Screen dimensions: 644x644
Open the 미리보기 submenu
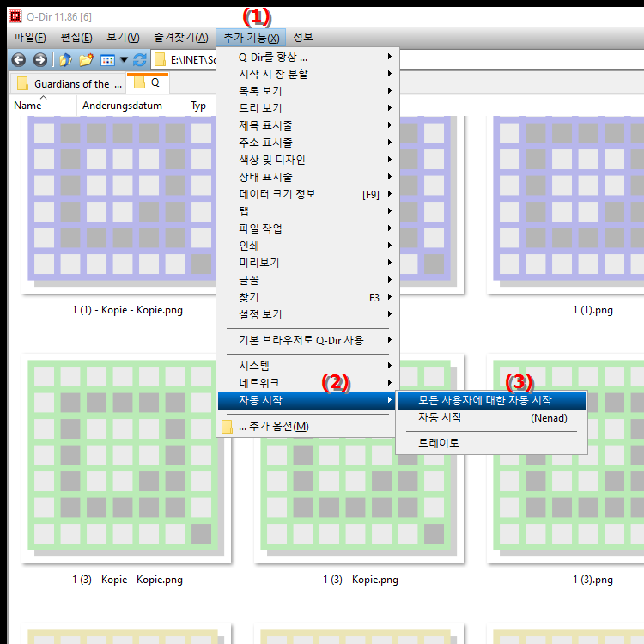pyautogui.click(x=307, y=263)
